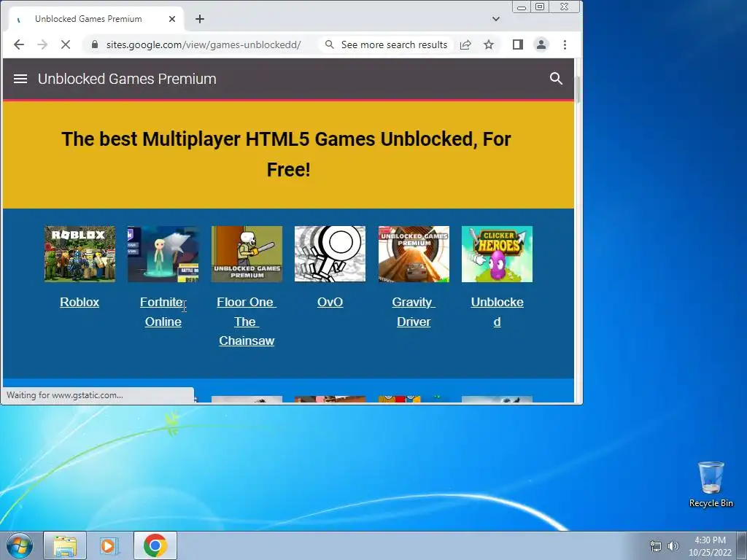The image size is (747, 560).
Task: Click the Unblocked Games Premium site title
Action: [x=127, y=79]
